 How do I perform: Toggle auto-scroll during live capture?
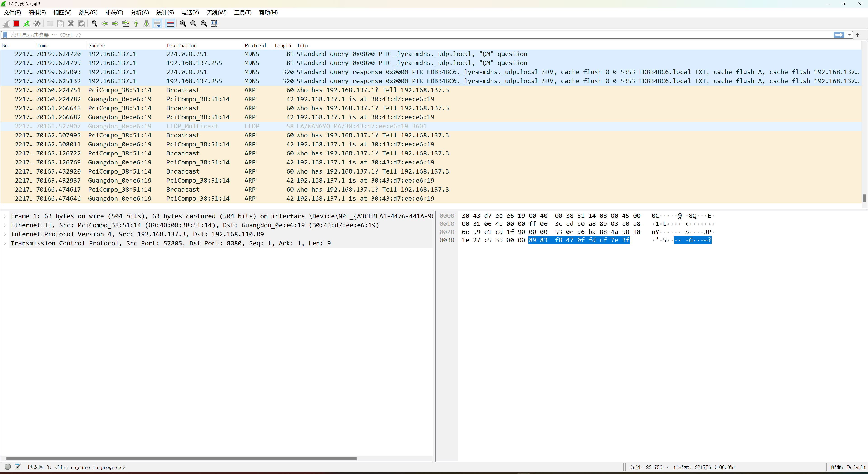coord(157,23)
